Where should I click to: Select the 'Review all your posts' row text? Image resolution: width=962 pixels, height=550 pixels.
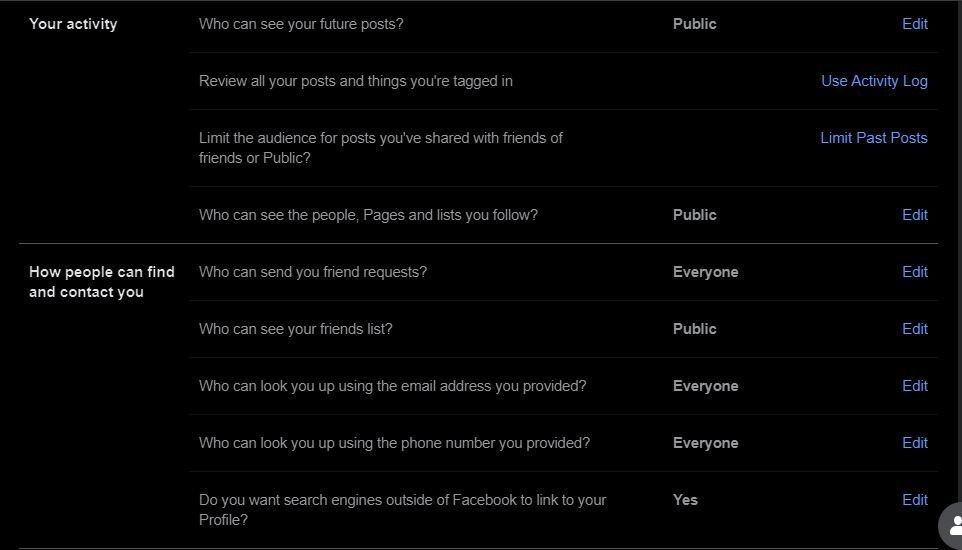[x=355, y=81]
